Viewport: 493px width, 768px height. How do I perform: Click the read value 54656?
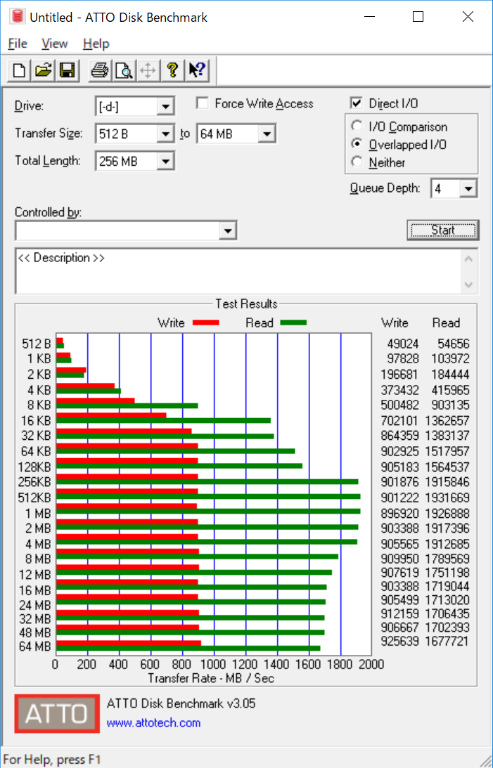(x=454, y=344)
